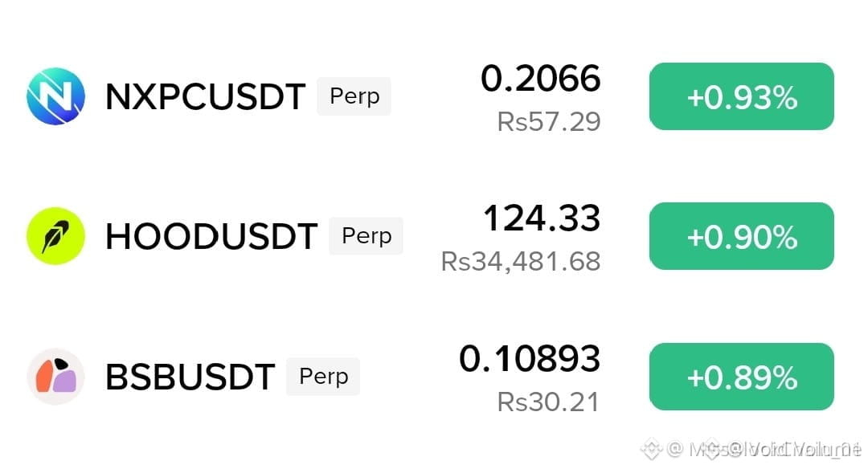Click the 0.2066 last price
This screenshot has height=469, width=868.
click(540, 78)
